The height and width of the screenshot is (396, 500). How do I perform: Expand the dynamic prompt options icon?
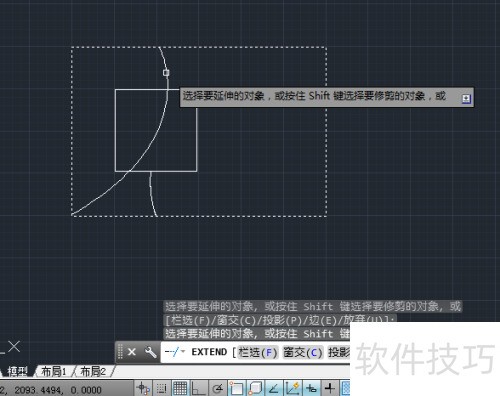point(466,99)
